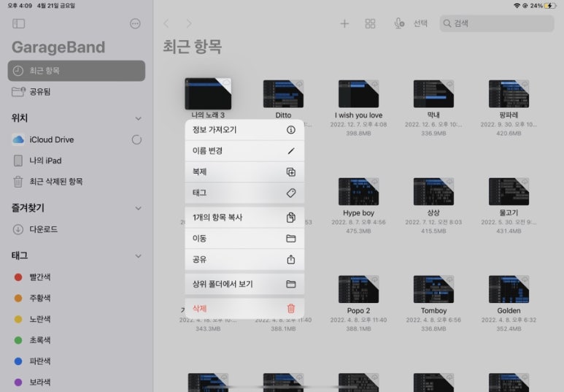This screenshot has height=392, width=564.
Task: Click the iPad device icon in sidebar
Action: [18, 161]
